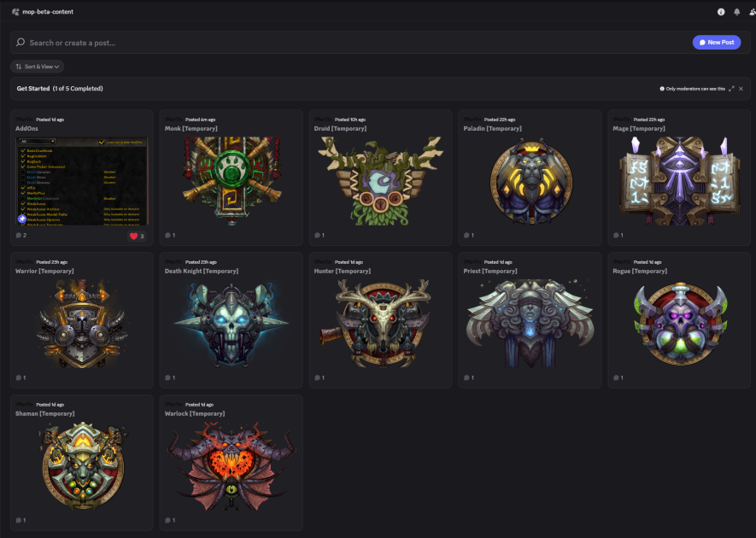Click the Paladin class crest image
Image resolution: width=756 pixels, height=538 pixels.
pyautogui.click(x=530, y=181)
